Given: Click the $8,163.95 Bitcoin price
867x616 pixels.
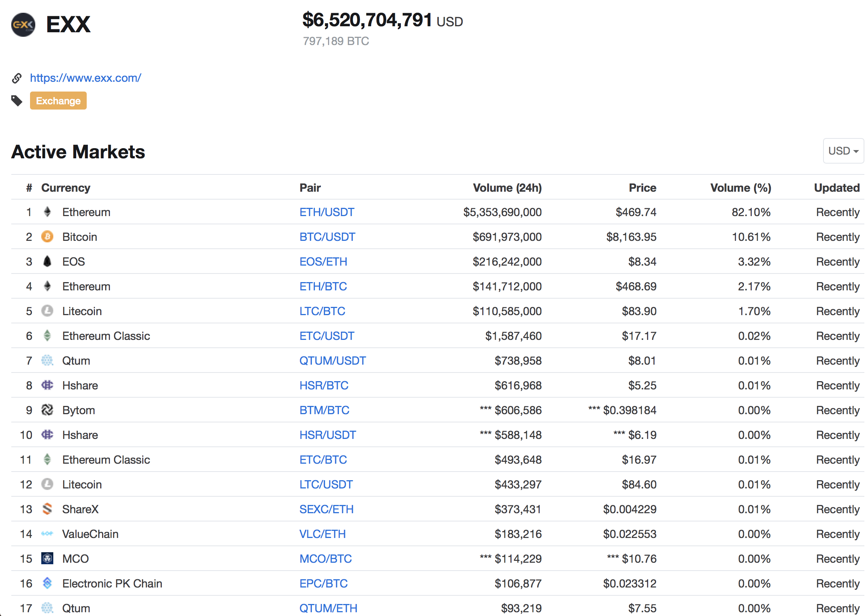Looking at the screenshot, I should 631,237.
